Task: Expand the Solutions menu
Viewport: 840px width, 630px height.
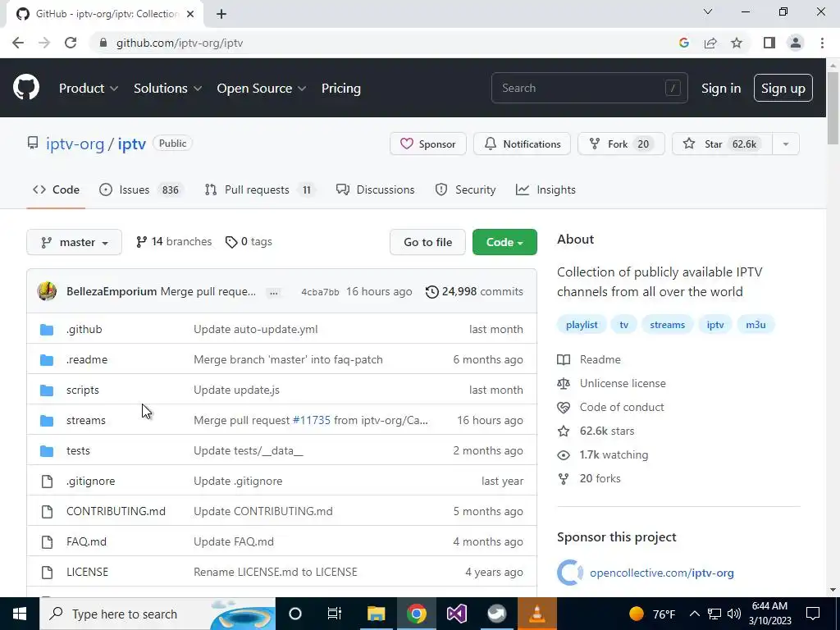Action: point(167,88)
